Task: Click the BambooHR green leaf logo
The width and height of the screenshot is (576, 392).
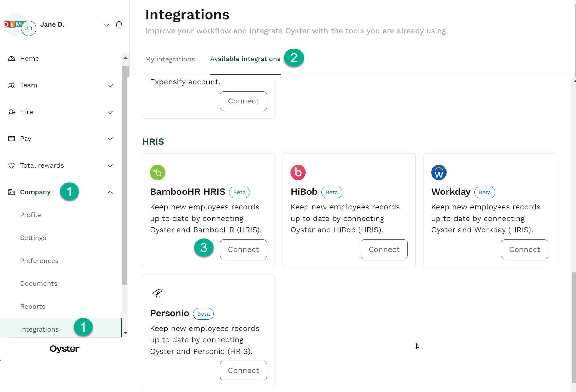Action: click(158, 172)
